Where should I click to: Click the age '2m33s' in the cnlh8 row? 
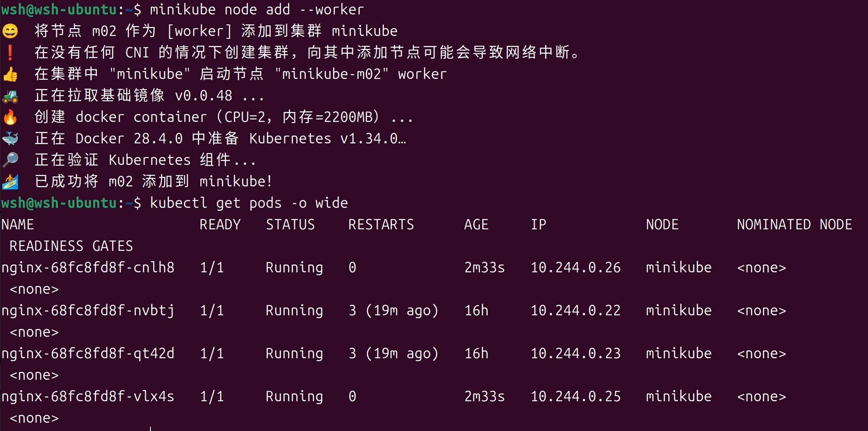484,267
